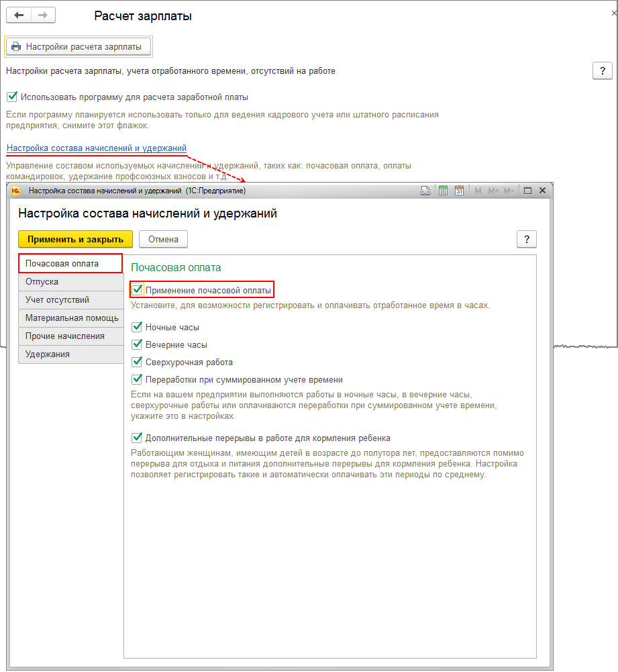The image size is (618, 672).
Task: Open the calculator icon in title bar
Action: pyautogui.click(x=444, y=191)
